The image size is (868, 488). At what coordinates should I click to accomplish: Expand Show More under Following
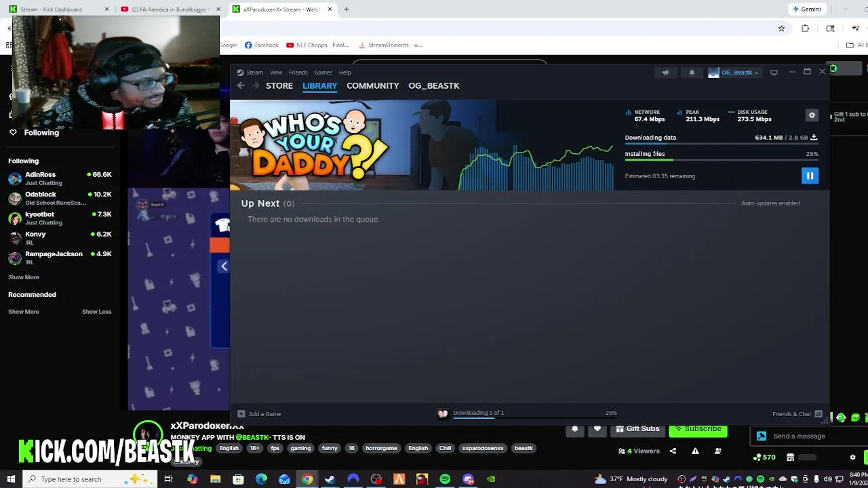pyautogui.click(x=24, y=277)
